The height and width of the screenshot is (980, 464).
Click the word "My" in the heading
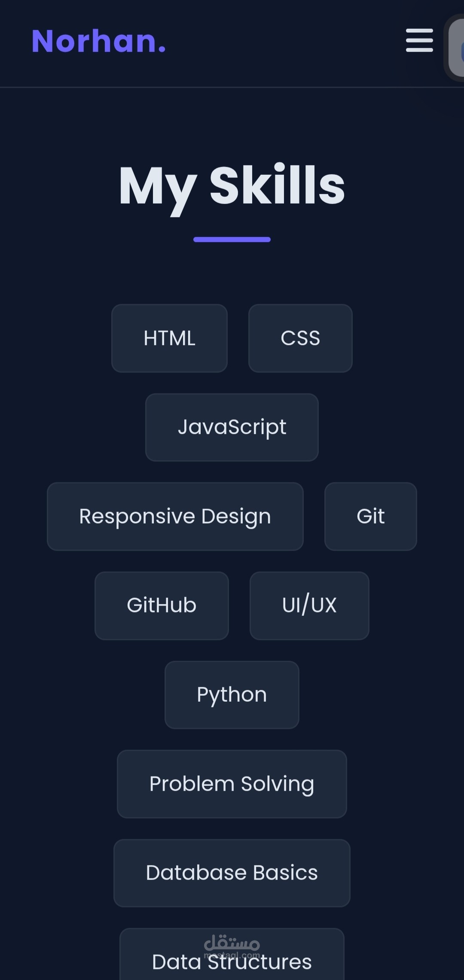pyautogui.click(x=157, y=187)
